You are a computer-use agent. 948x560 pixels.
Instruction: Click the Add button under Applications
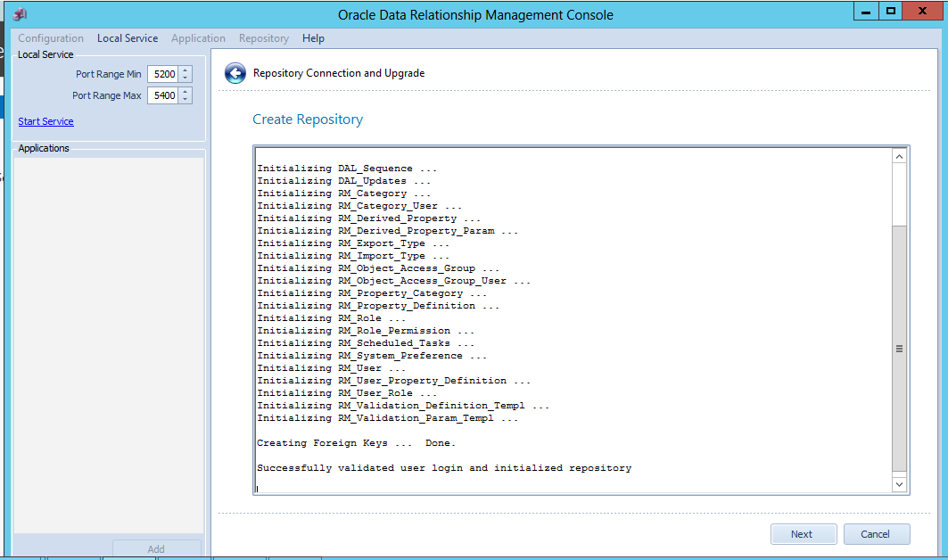(x=157, y=548)
